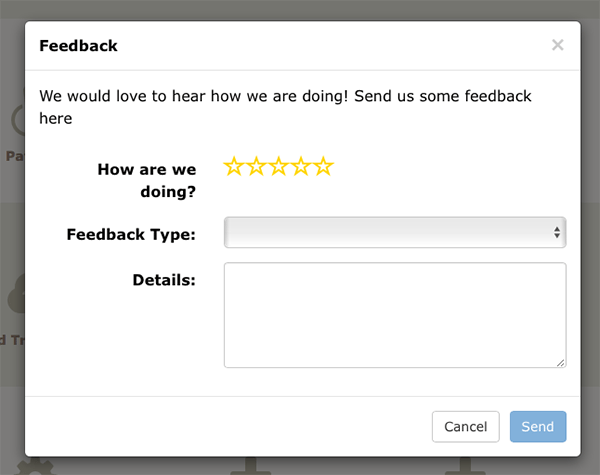The image size is (600, 475).
Task: Rate with the first star
Action: point(233,166)
